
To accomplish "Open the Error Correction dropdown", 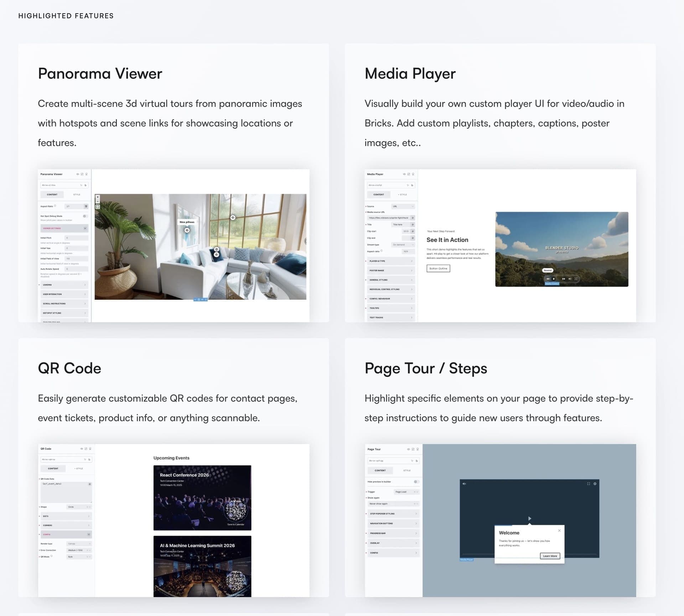I will pos(79,550).
